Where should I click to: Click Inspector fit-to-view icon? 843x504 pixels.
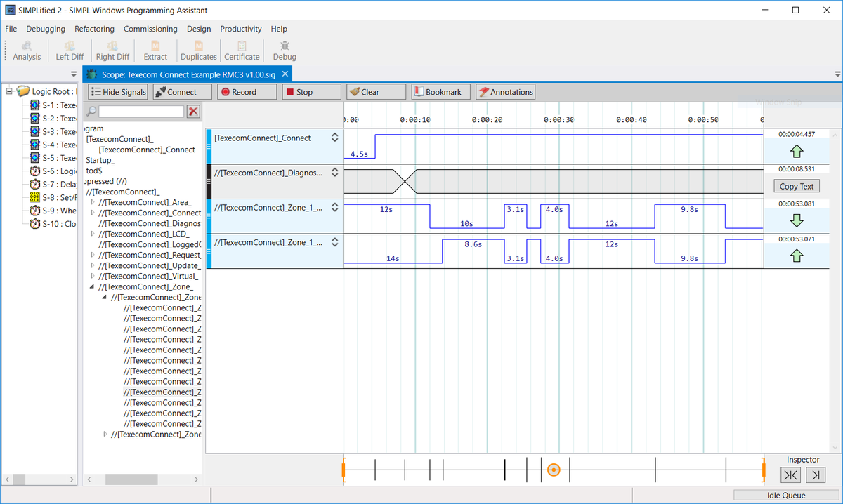[x=790, y=475]
